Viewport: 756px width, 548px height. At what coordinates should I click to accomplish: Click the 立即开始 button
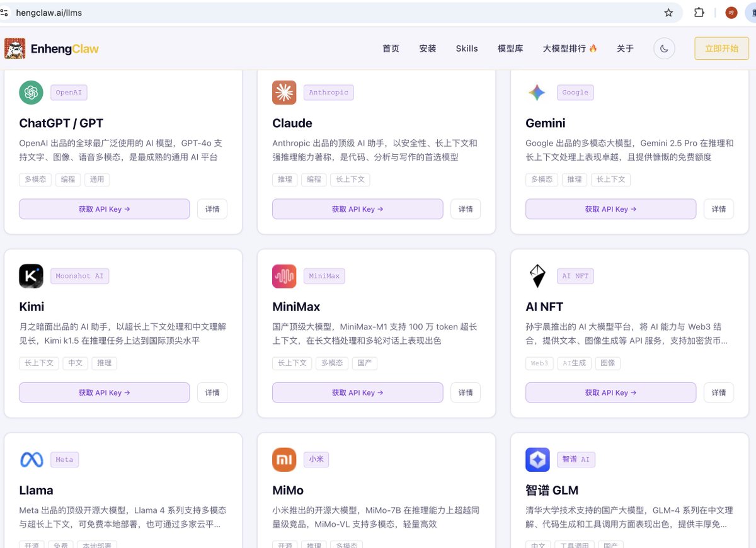tap(721, 49)
